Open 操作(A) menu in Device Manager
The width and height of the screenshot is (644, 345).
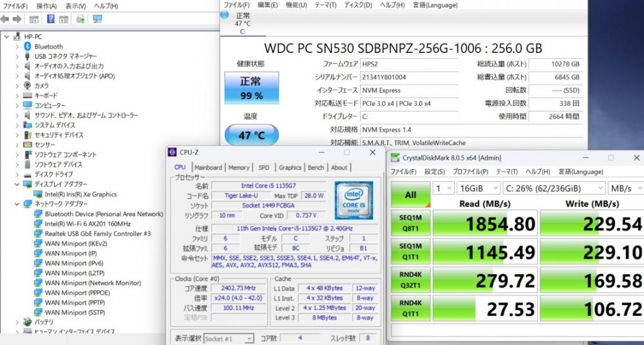46,6
